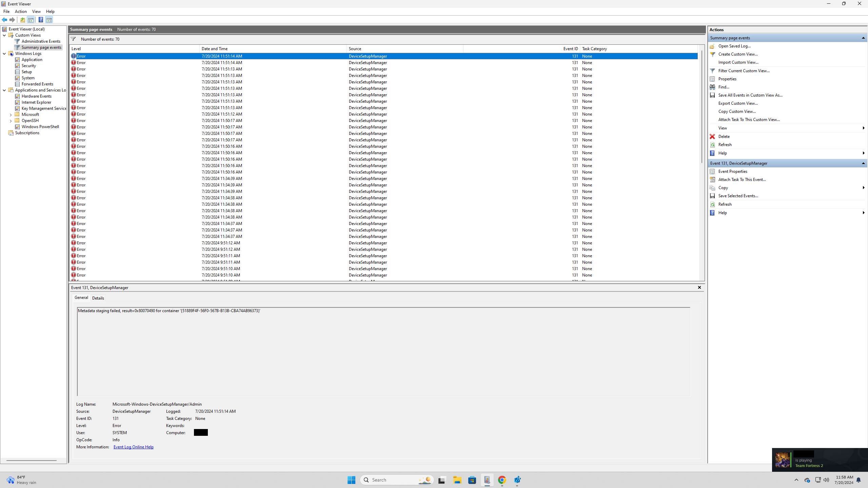Screen dimensions: 868x488
Task: Open Chrome from the taskbar
Action: pos(502,480)
